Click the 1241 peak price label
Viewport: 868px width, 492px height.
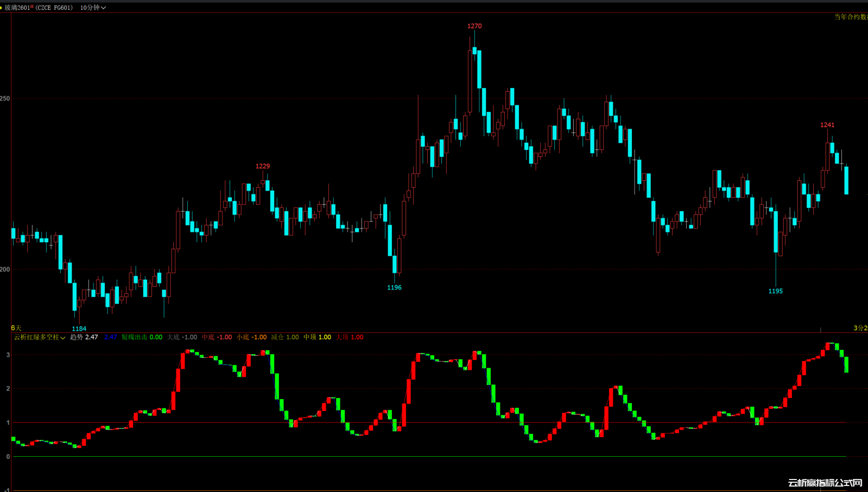click(x=827, y=125)
